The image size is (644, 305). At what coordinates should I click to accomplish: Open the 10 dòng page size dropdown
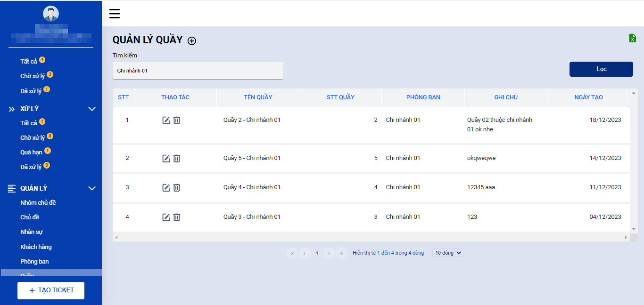pos(448,253)
